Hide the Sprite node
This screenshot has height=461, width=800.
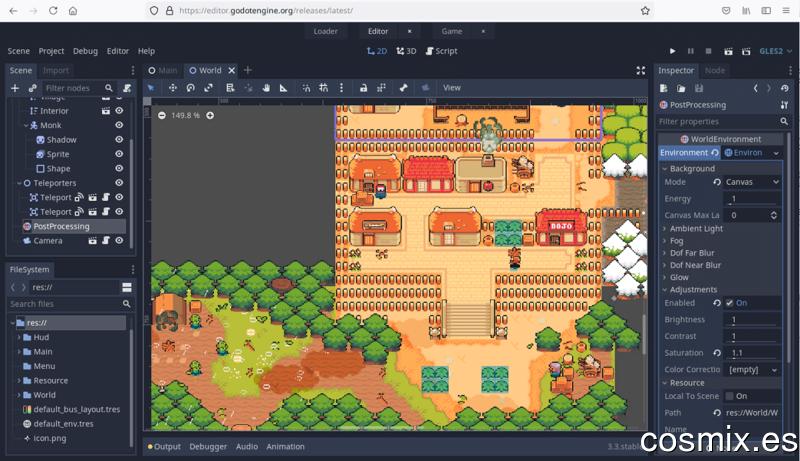click(x=119, y=153)
